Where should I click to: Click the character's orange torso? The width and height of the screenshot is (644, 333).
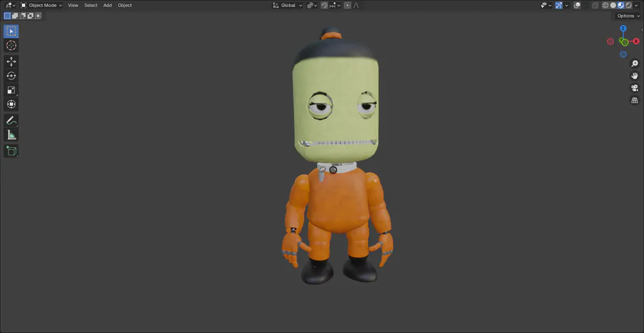tap(338, 199)
